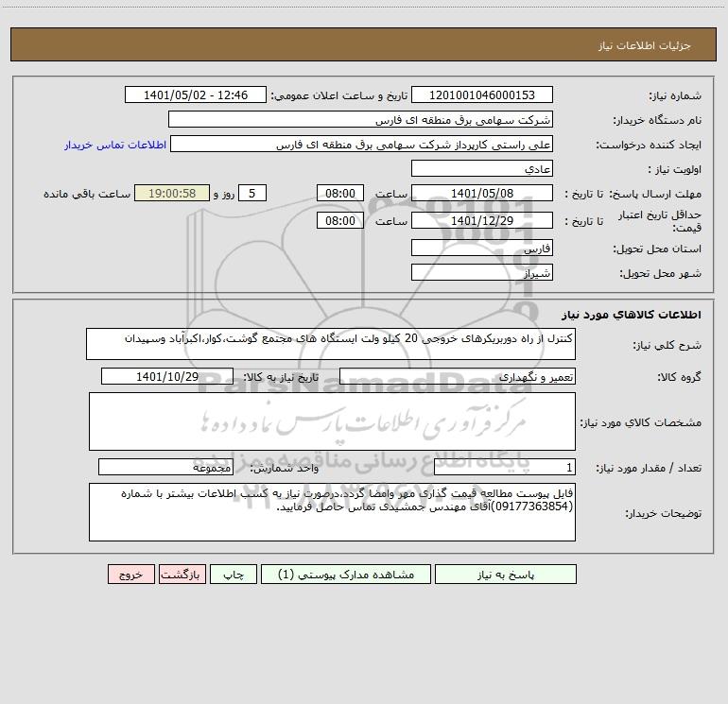The image size is (728, 704).
Task: Click the label تعداد / مقدار مورد نیاز
Action: coord(649,469)
